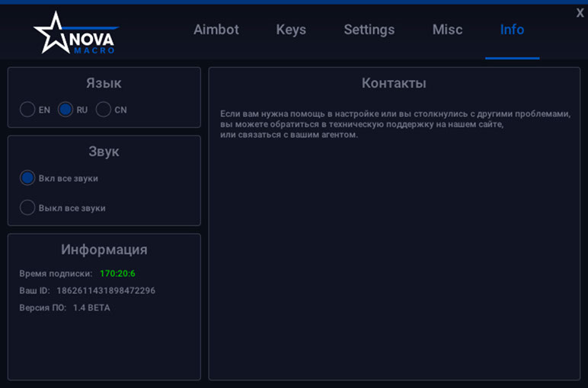Enable all sounds with Вкл все звуки

pos(27,178)
